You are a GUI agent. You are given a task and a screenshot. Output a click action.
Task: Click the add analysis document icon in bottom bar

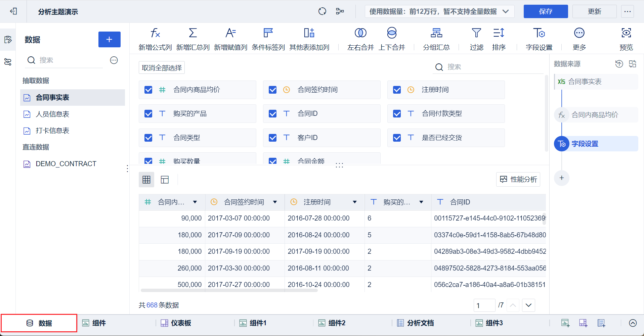[x=601, y=323]
